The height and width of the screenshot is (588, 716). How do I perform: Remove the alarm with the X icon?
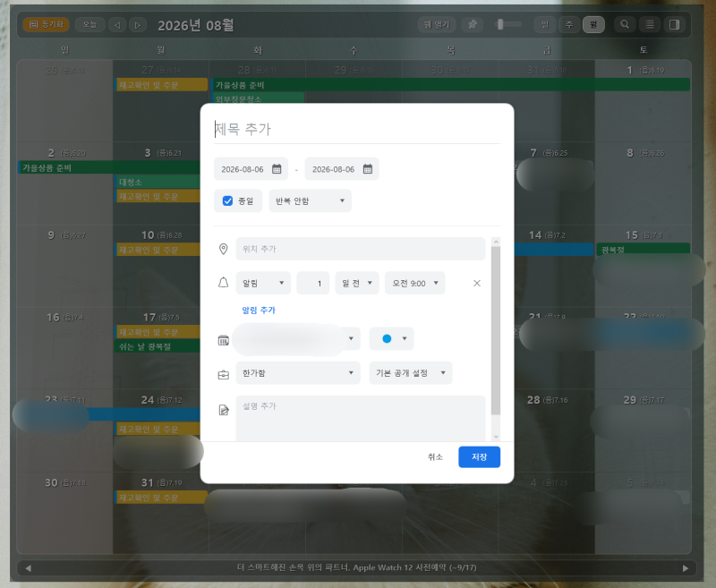click(477, 284)
